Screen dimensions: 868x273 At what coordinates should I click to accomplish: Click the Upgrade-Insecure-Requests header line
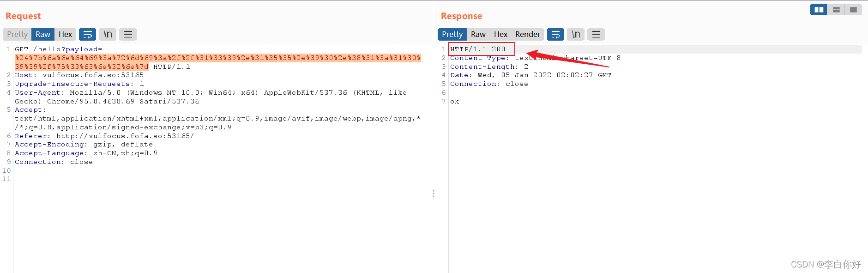(x=79, y=84)
